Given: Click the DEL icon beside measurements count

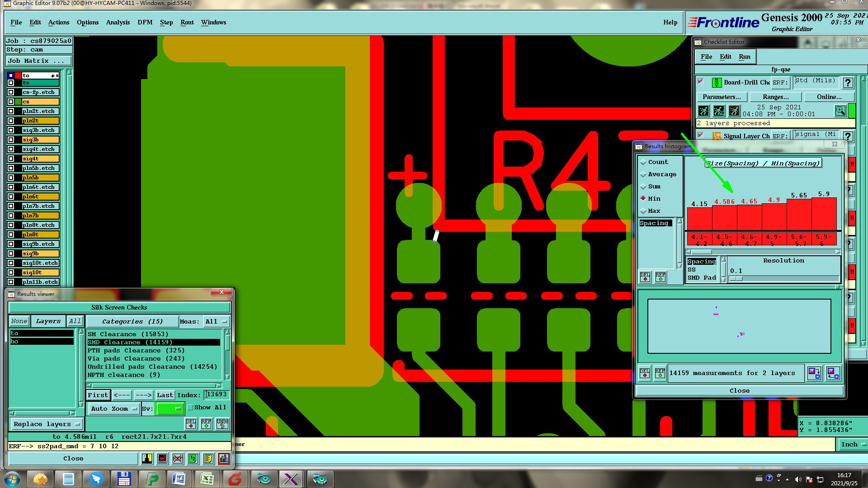Looking at the screenshot, I should (x=645, y=373).
